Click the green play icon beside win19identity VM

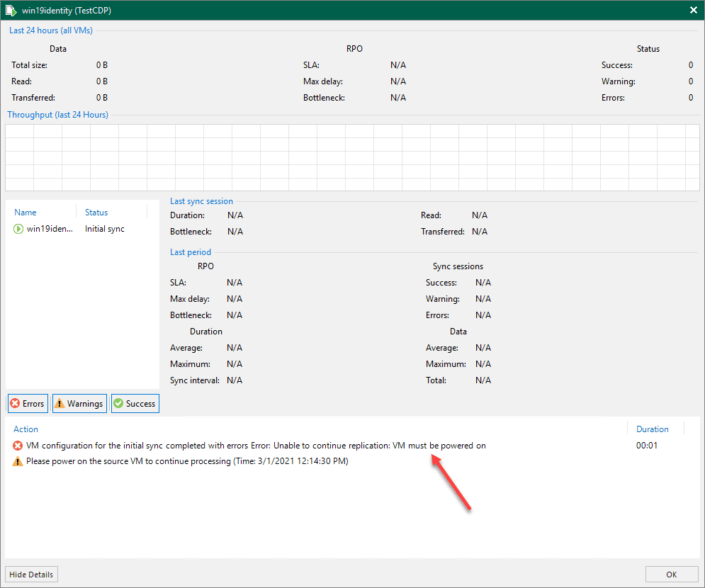(18, 229)
